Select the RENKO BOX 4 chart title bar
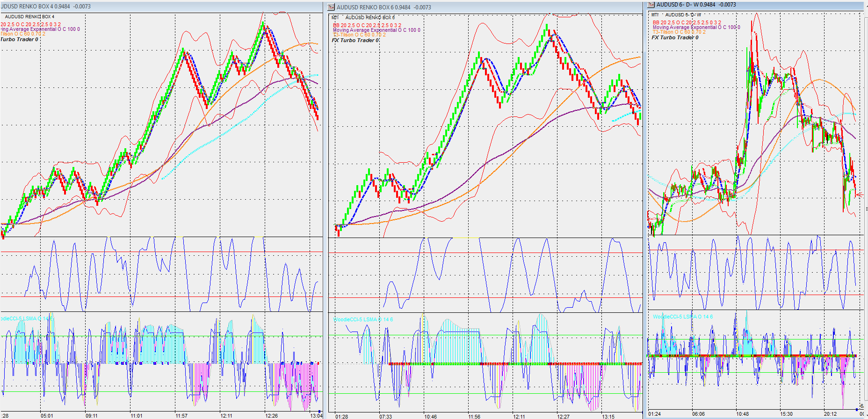 pos(161,7)
